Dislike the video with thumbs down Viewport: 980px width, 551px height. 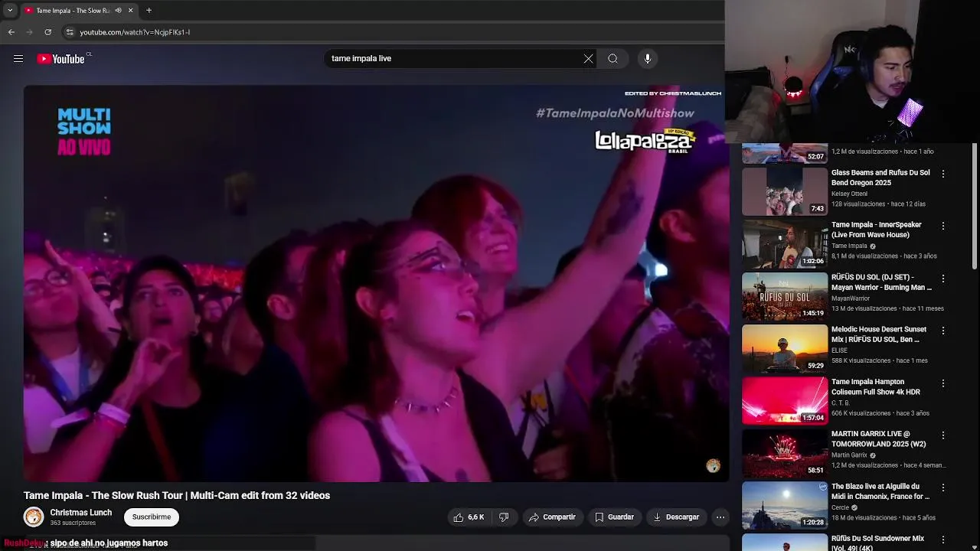pos(504,517)
